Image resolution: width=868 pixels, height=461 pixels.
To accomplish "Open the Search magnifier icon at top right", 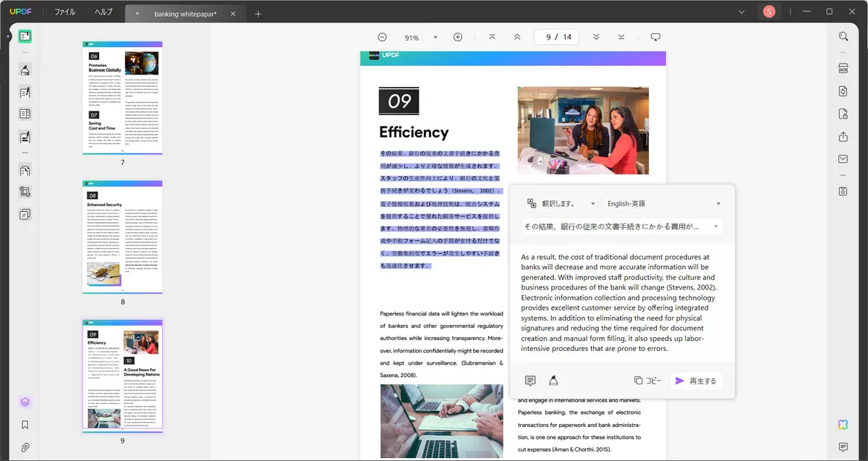I will (843, 36).
